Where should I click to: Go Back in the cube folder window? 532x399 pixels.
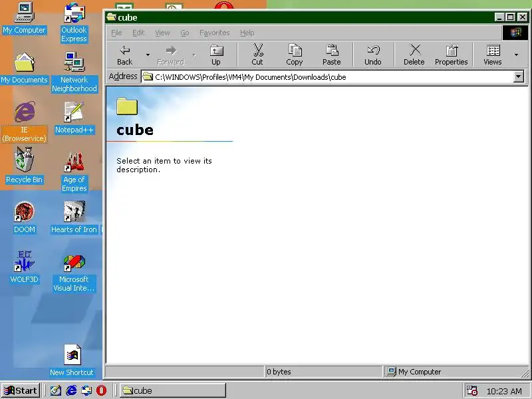[125, 55]
